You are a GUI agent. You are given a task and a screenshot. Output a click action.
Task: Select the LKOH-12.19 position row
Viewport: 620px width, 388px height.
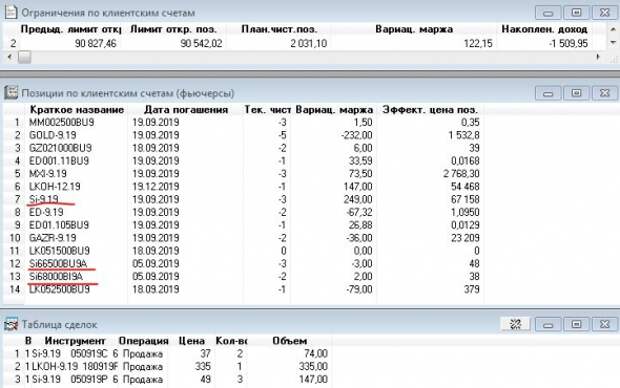244,187
